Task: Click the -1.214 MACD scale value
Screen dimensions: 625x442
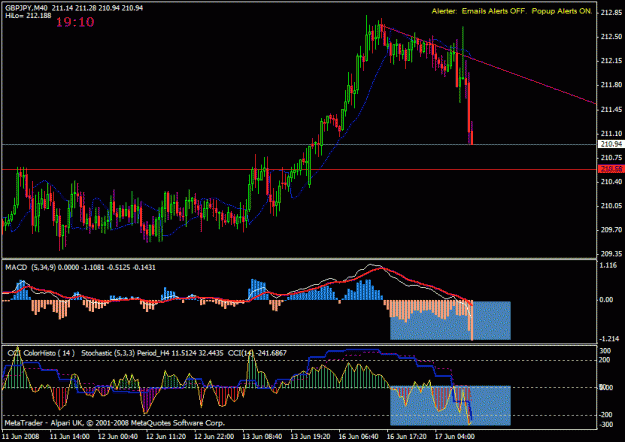Action: (610, 339)
